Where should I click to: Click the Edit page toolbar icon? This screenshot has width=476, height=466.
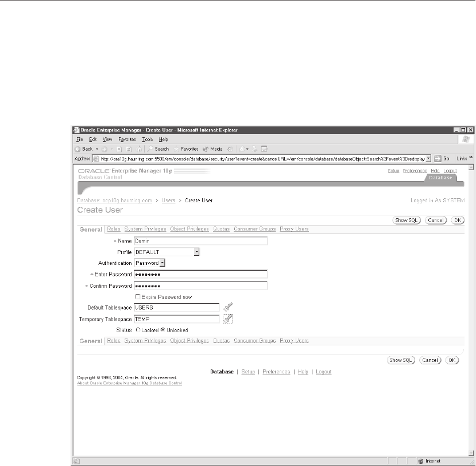coord(264,149)
